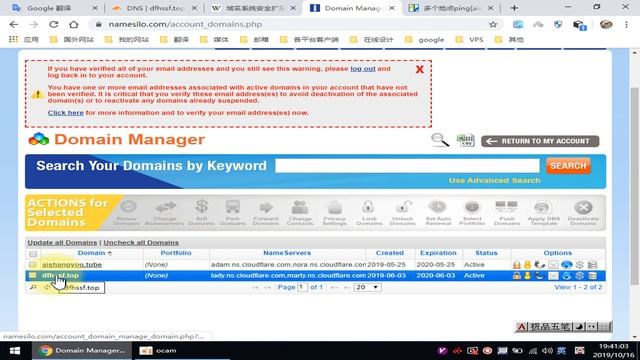This screenshot has height=360, width=640.
Task: Click the CSV export icon
Action: [466, 140]
